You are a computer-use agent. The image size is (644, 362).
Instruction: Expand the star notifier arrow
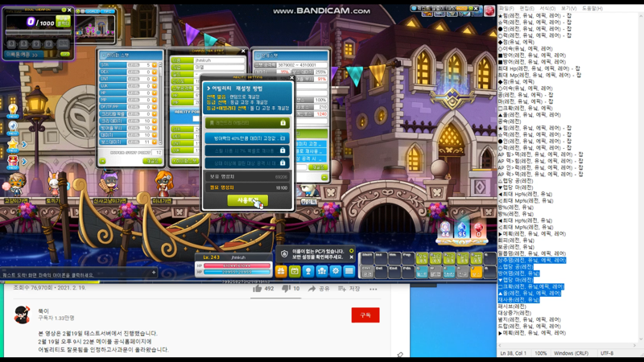click(24, 145)
